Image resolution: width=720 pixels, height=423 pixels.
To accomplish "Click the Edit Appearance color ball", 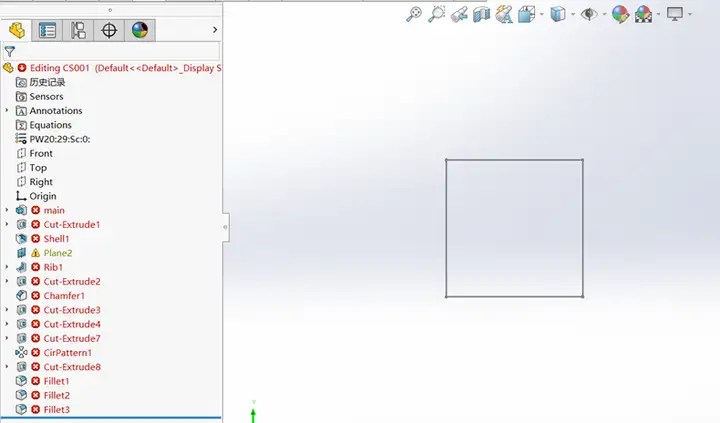I will (x=620, y=14).
